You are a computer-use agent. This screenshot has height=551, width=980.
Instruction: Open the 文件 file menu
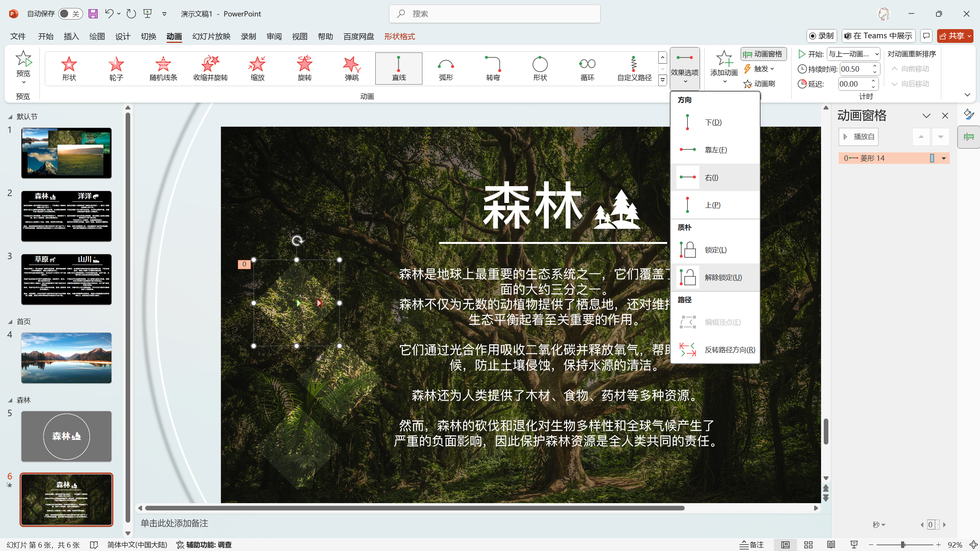18,36
